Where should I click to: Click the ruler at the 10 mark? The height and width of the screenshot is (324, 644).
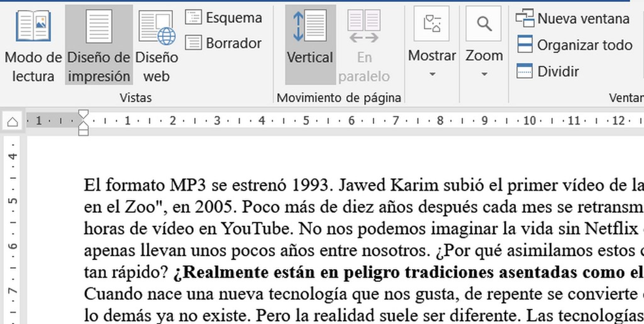(x=529, y=121)
